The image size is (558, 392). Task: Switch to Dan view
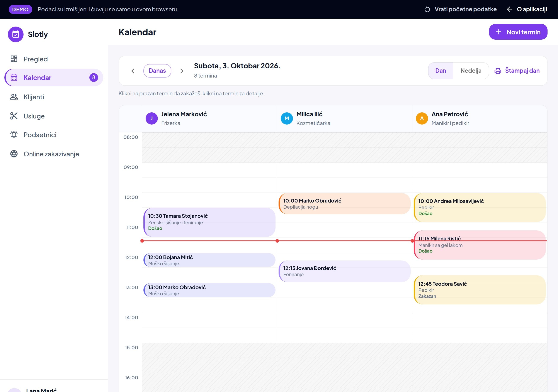[x=441, y=71]
